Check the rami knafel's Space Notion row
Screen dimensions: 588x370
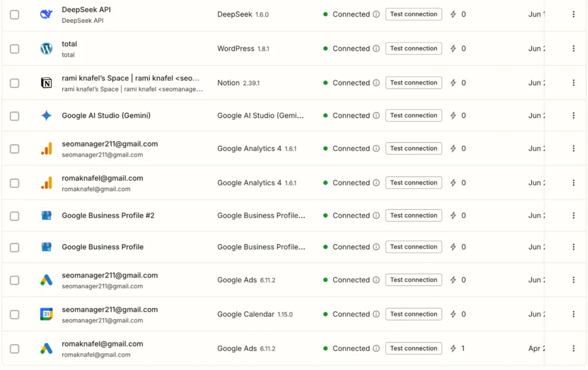click(14, 83)
